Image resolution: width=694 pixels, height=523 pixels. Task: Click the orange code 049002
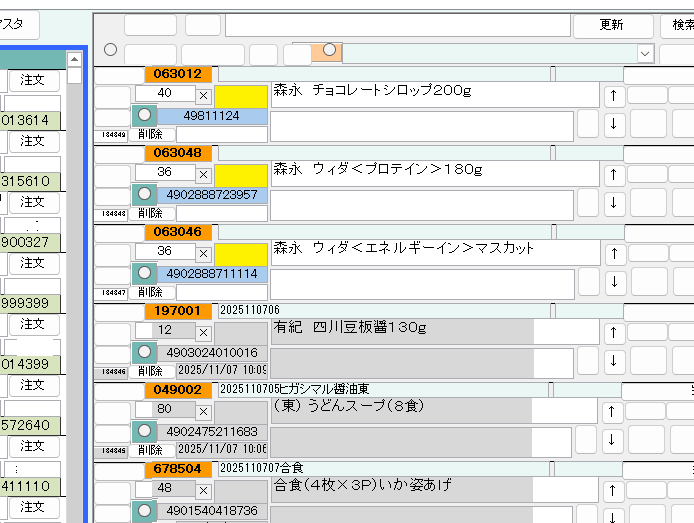178,390
